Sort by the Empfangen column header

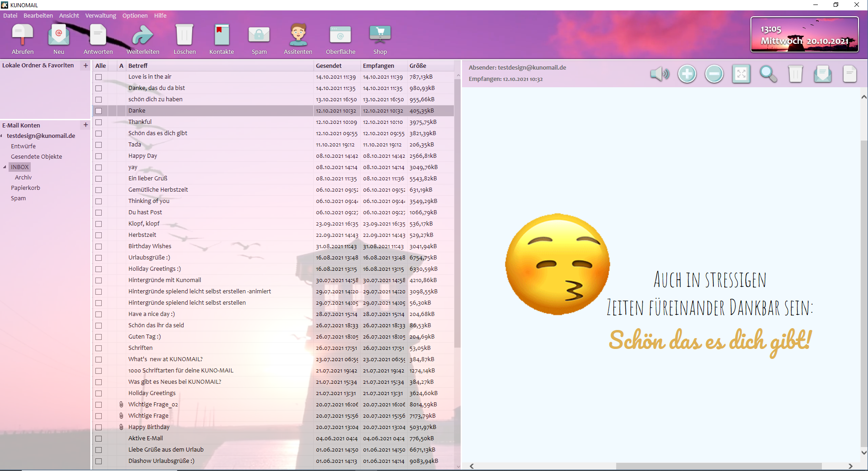[x=384, y=66]
